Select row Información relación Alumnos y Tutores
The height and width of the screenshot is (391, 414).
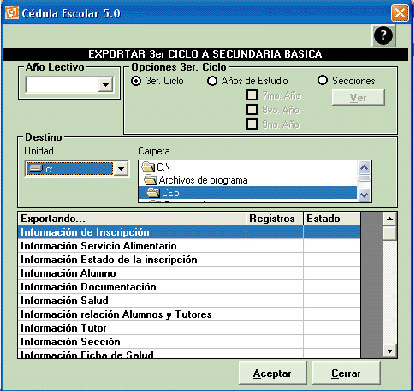coord(189,314)
